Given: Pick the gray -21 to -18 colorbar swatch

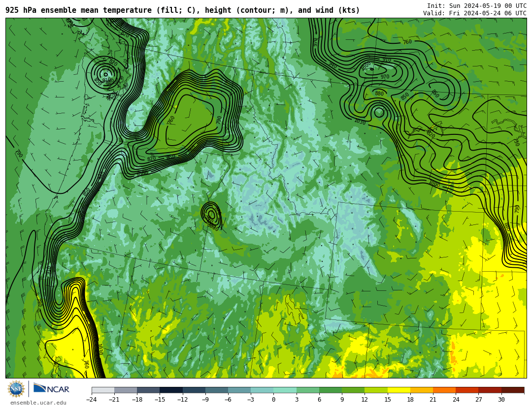Looking at the screenshot, I should click(x=126, y=390).
